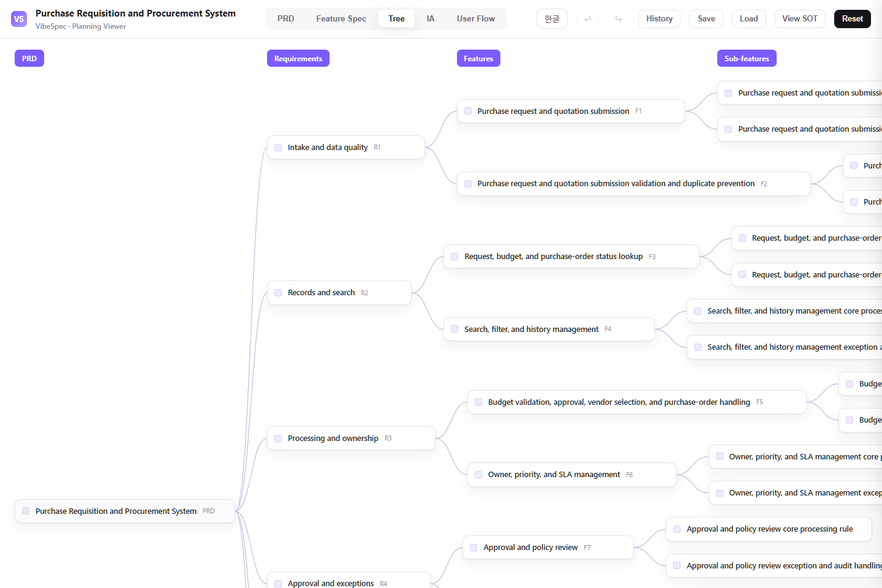Open the User Flow tab
882x588 pixels.
(476, 19)
